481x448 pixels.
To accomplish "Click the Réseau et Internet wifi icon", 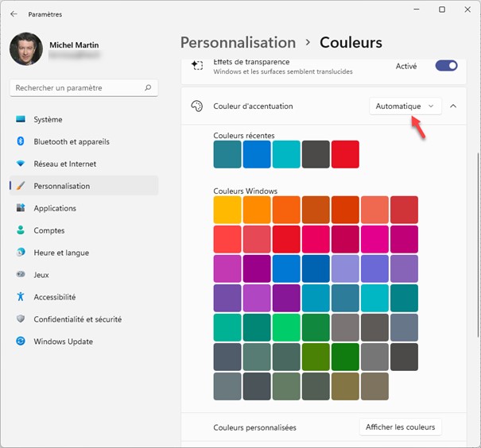I will [x=21, y=164].
